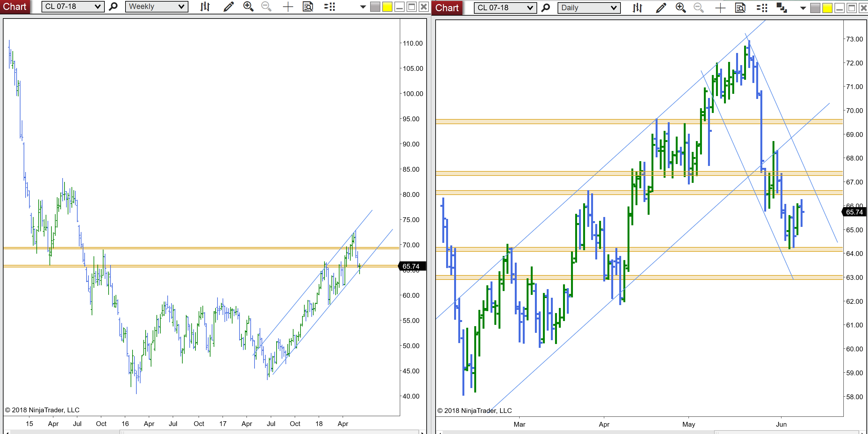Screen dimensions: 868x434
Task: Maximize the Daily chart window
Action: 851,8
